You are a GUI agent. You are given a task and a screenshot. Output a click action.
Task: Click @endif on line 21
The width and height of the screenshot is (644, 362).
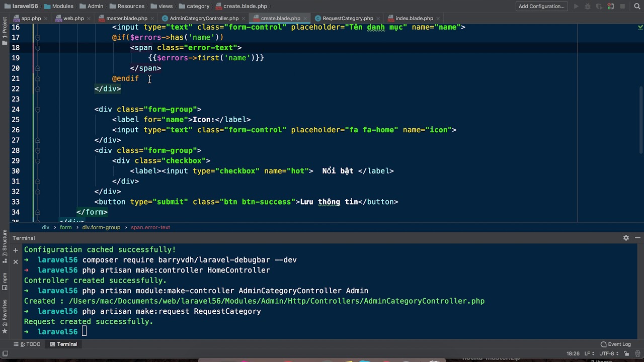[x=125, y=78]
